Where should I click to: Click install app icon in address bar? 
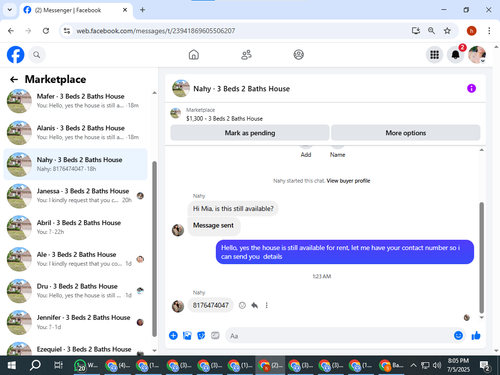click(415, 31)
